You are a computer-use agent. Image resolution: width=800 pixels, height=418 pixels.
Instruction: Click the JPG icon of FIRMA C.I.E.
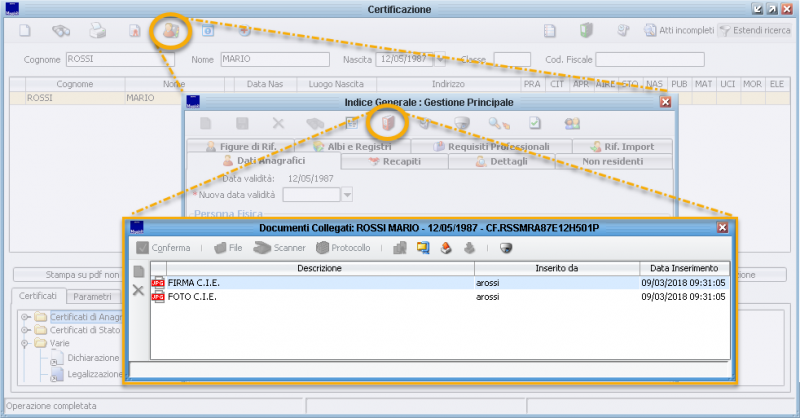point(158,283)
